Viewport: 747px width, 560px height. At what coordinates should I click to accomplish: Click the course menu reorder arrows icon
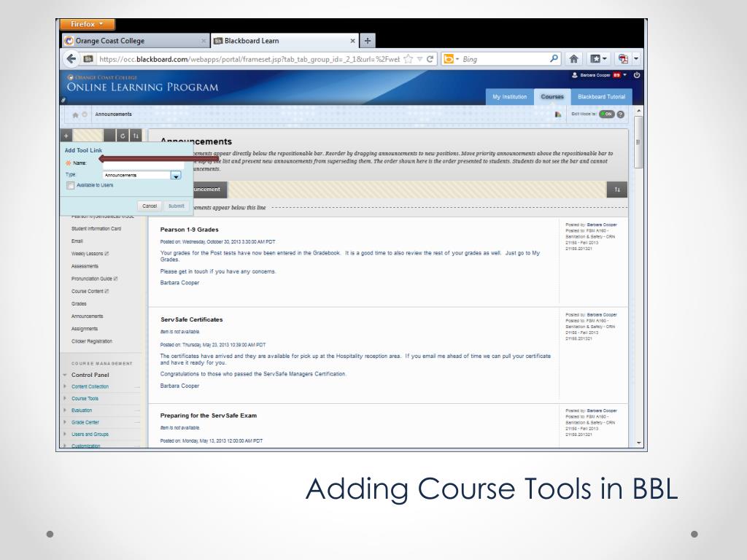pos(136,136)
